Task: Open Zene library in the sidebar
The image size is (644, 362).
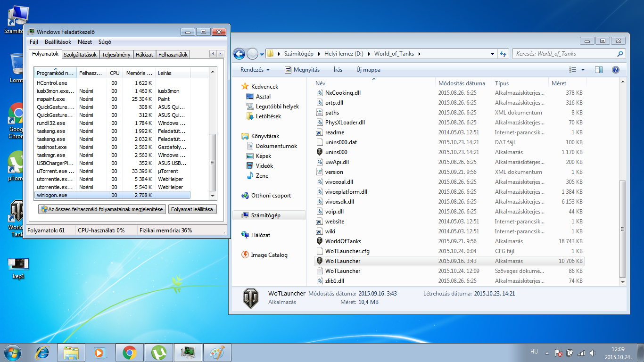Action: (262, 176)
